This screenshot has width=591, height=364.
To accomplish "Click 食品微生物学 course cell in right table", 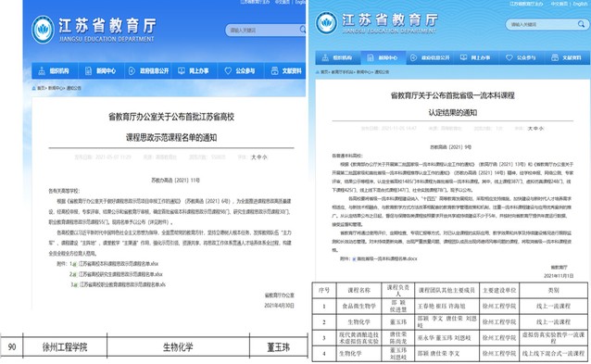I will tap(358, 306).
